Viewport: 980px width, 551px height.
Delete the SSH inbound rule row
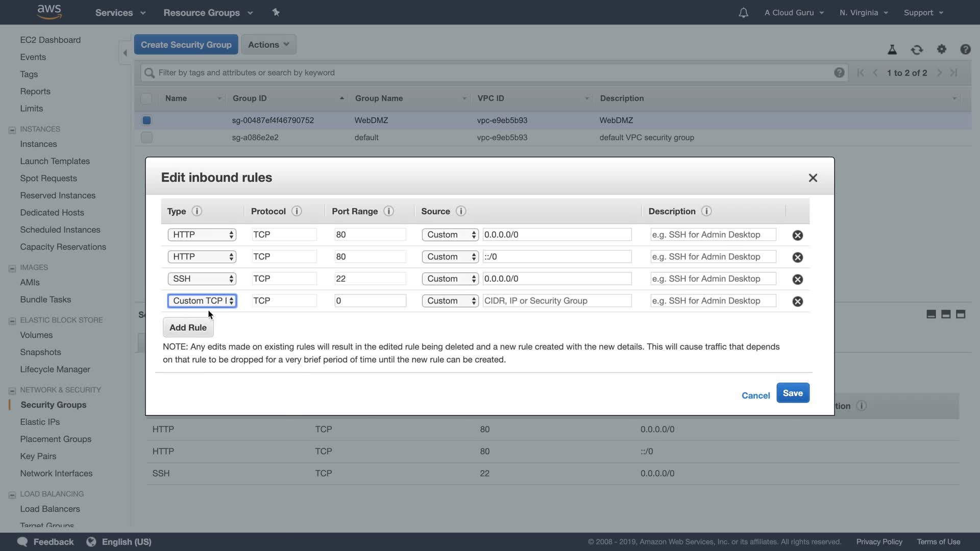point(797,279)
